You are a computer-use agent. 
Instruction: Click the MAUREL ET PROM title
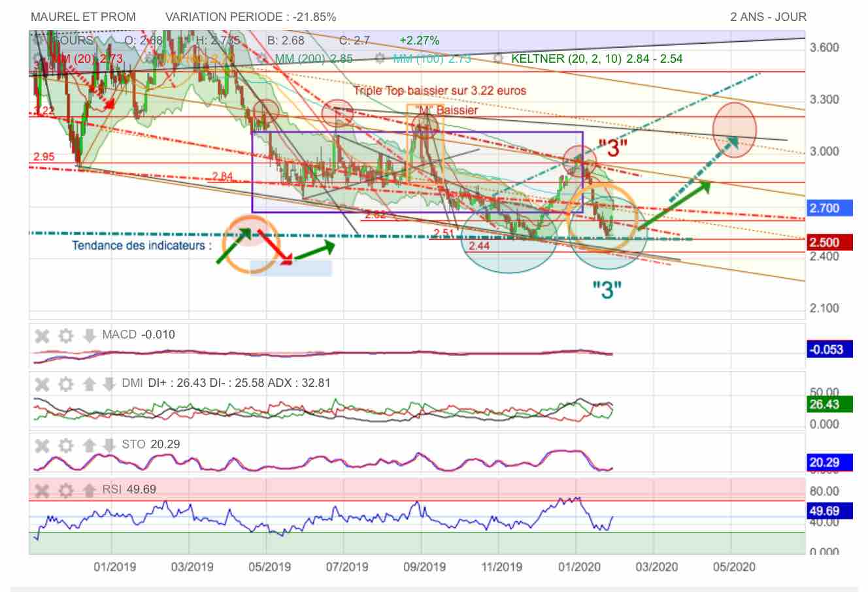pyautogui.click(x=84, y=17)
